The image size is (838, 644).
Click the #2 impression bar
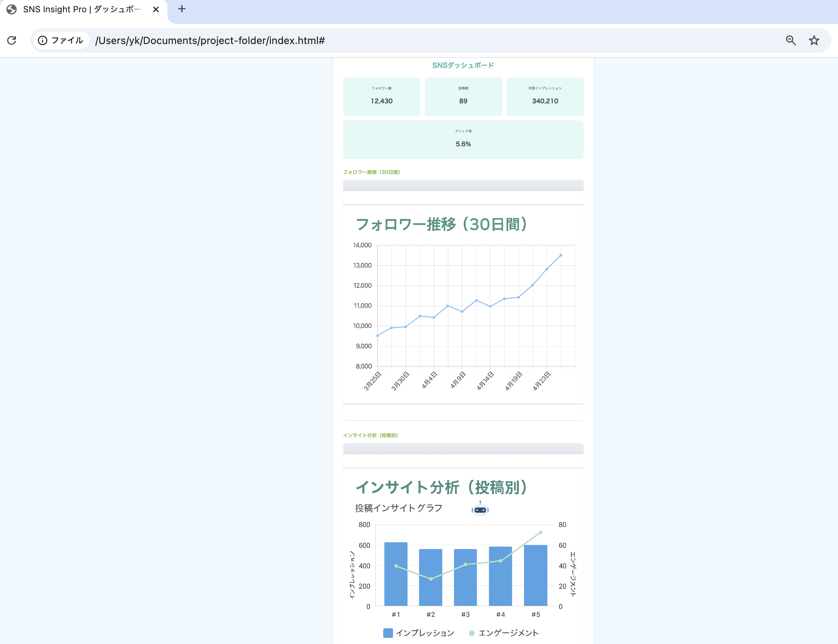[x=431, y=577]
